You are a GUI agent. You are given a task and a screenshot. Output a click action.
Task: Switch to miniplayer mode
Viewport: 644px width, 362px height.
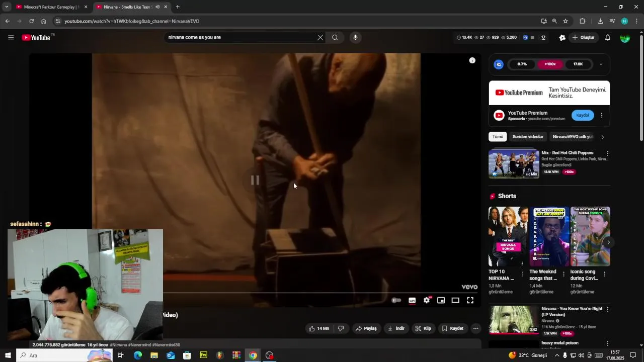(x=441, y=300)
